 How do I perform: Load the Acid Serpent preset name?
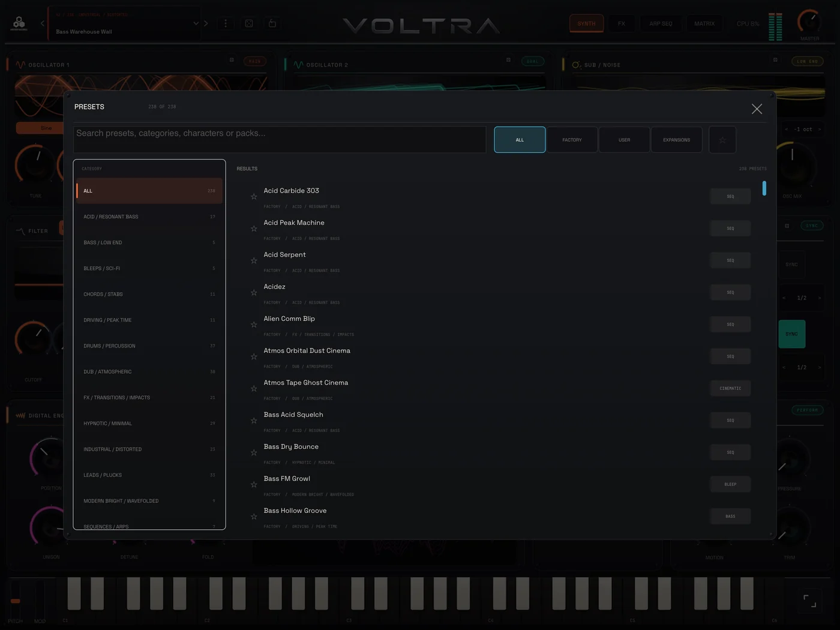tap(284, 254)
